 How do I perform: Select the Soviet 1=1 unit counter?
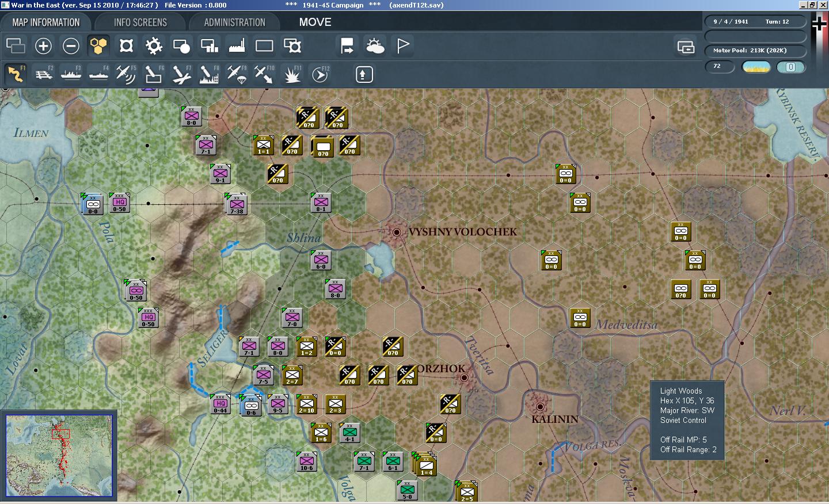click(x=264, y=145)
